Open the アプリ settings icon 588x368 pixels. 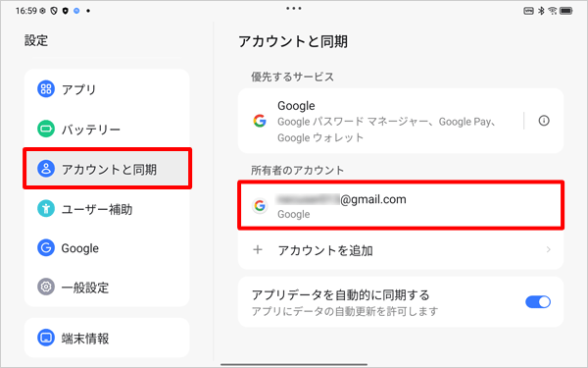pyautogui.click(x=46, y=89)
